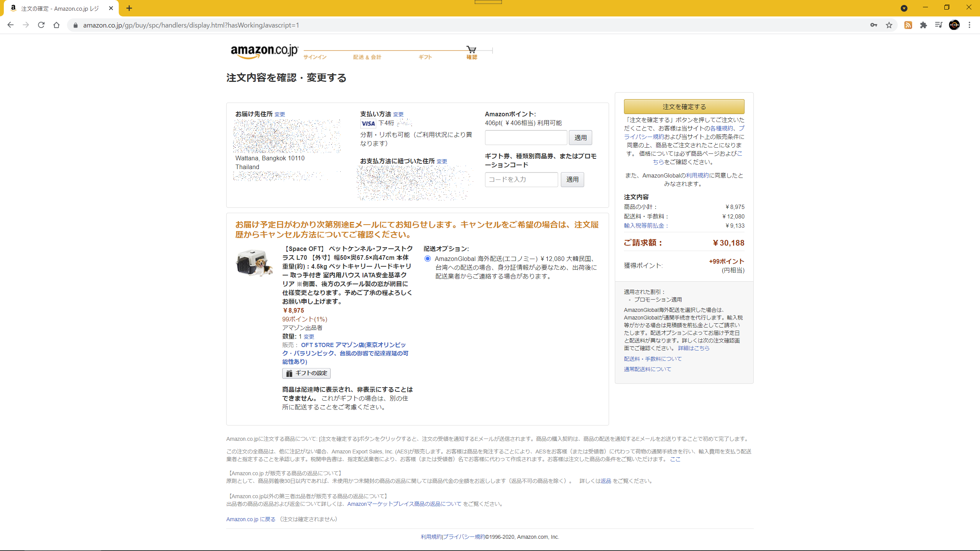The image size is (980, 551).
Task: Go to the browser home page
Action: click(x=56, y=25)
